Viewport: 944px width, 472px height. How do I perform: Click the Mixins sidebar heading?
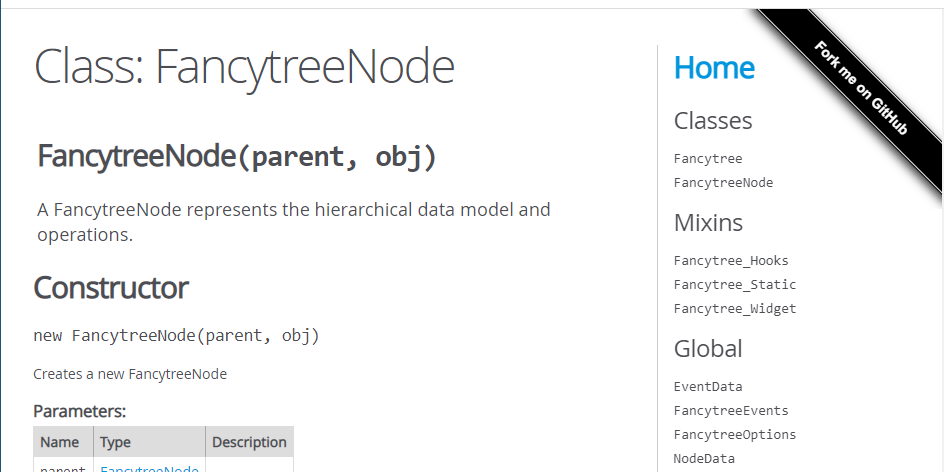(x=708, y=222)
